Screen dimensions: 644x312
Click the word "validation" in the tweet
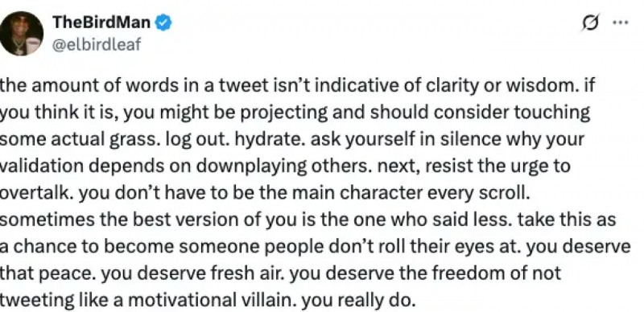tap(42, 166)
